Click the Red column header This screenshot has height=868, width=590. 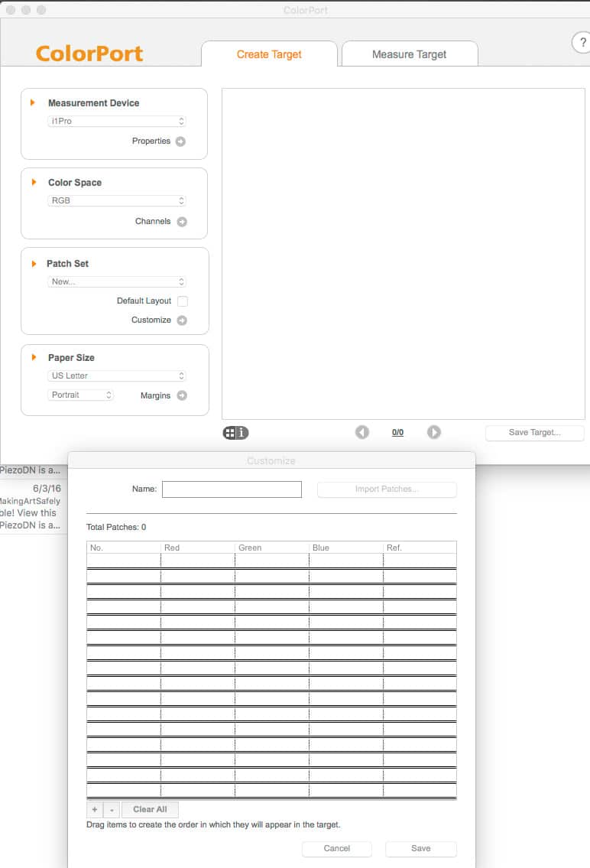click(x=197, y=548)
